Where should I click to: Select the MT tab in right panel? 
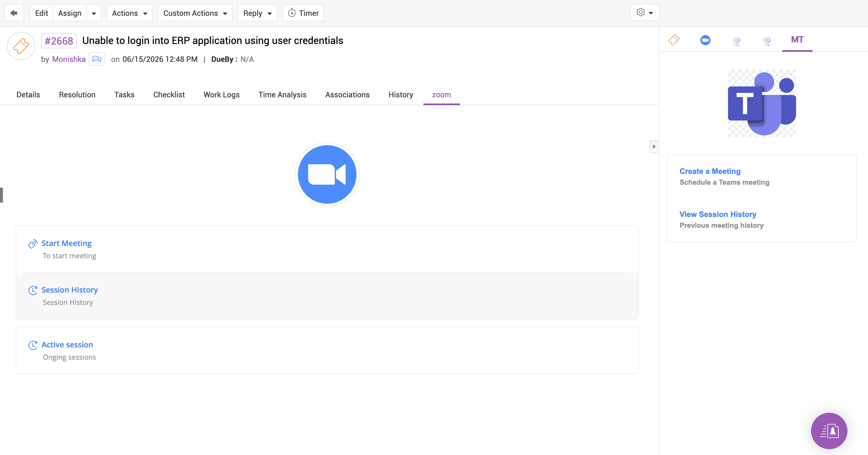(x=797, y=40)
